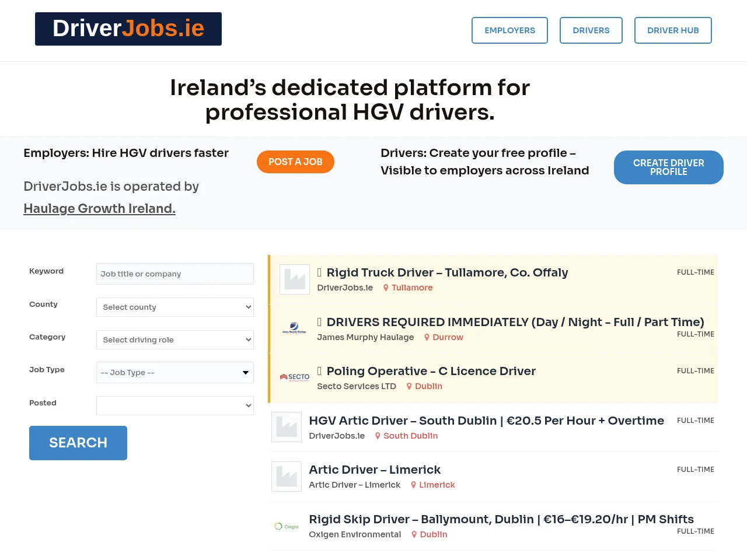
Task: Click the Secto Services LTD company name
Action: 357,386
